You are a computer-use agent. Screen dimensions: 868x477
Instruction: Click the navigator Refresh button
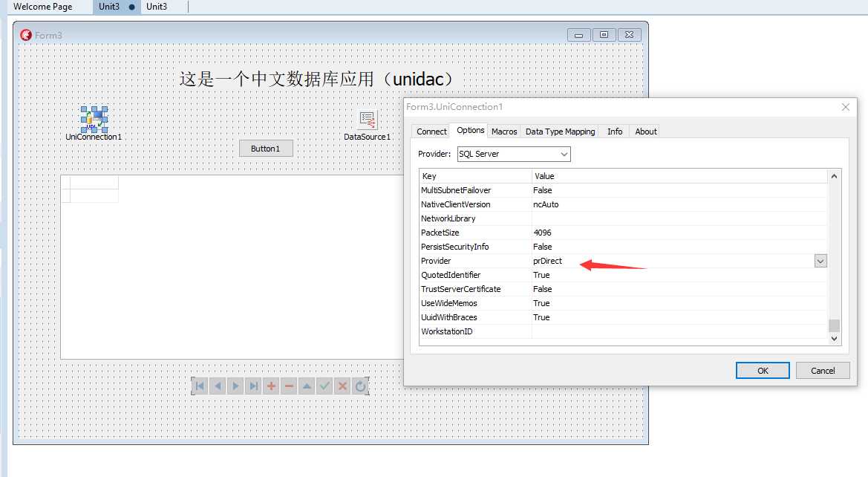point(360,386)
